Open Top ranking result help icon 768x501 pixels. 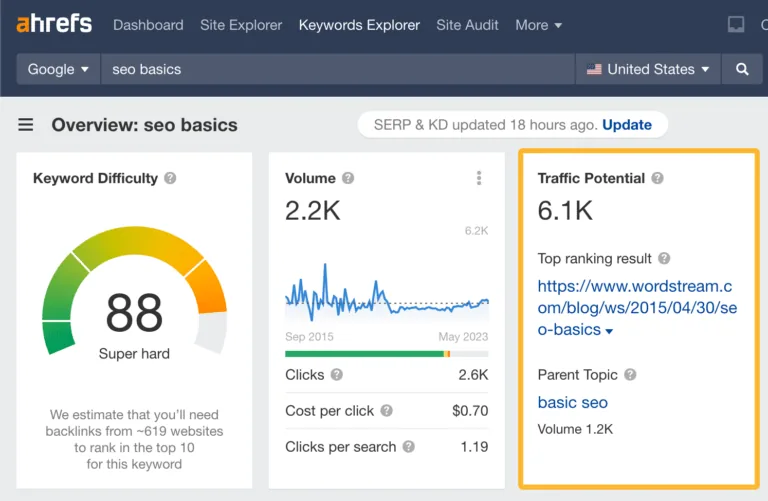click(x=664, y=259)
